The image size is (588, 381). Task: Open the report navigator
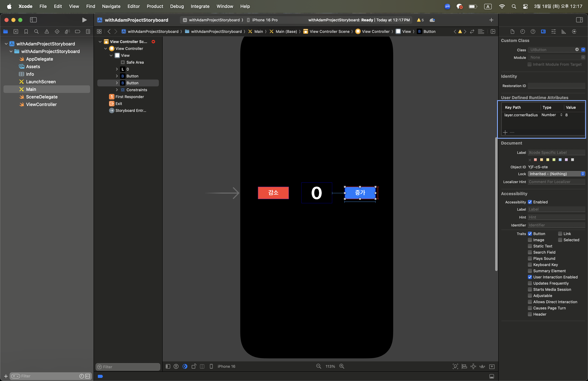click(88, 31)
